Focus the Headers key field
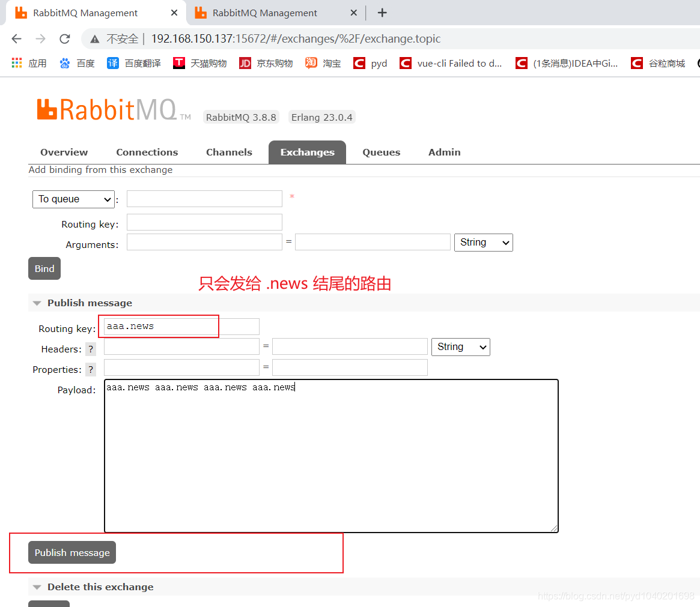Image resolution: width=700 pixels, height=607 pixels. [181, 346]
